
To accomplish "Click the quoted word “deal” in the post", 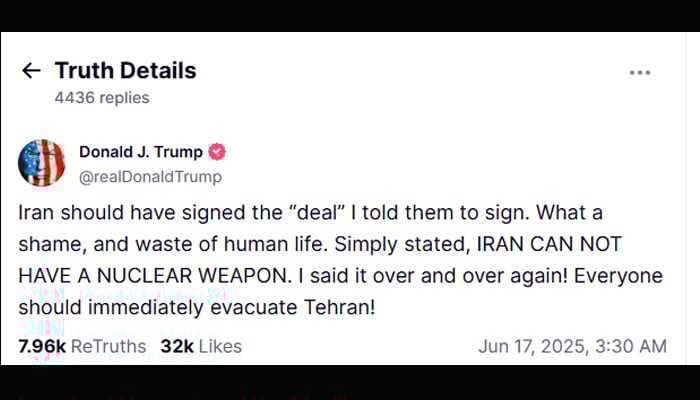I will (315, 212).
